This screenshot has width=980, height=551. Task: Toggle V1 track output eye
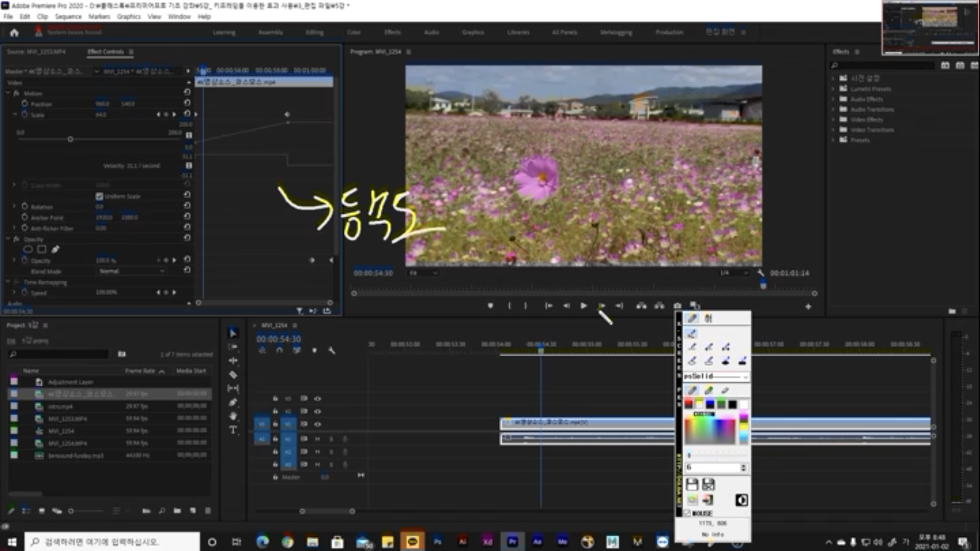[317, 424]
